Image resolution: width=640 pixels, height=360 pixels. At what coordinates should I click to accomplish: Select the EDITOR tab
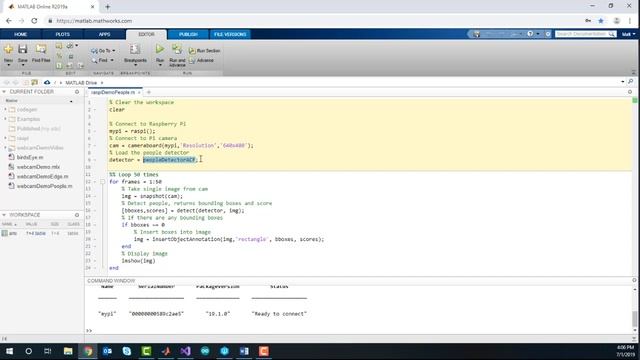tap(146, 34)
